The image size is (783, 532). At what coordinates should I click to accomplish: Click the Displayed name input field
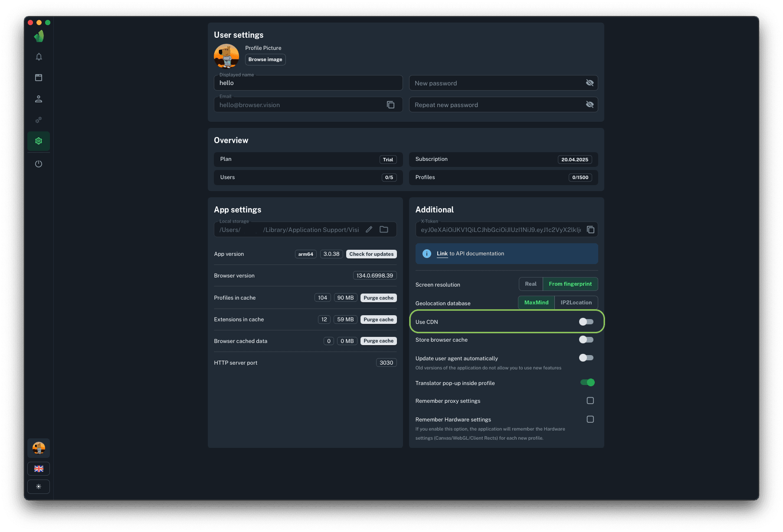[308, 83]
